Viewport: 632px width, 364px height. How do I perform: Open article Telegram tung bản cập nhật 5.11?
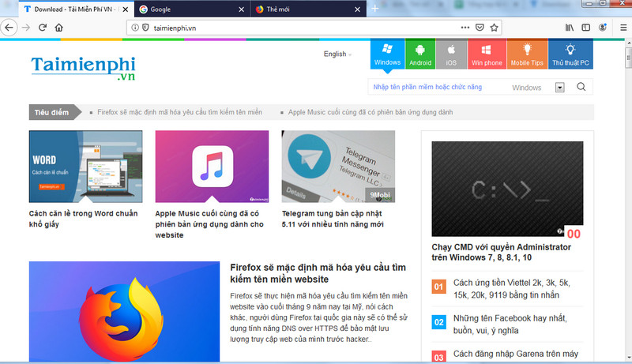(333, 219)
